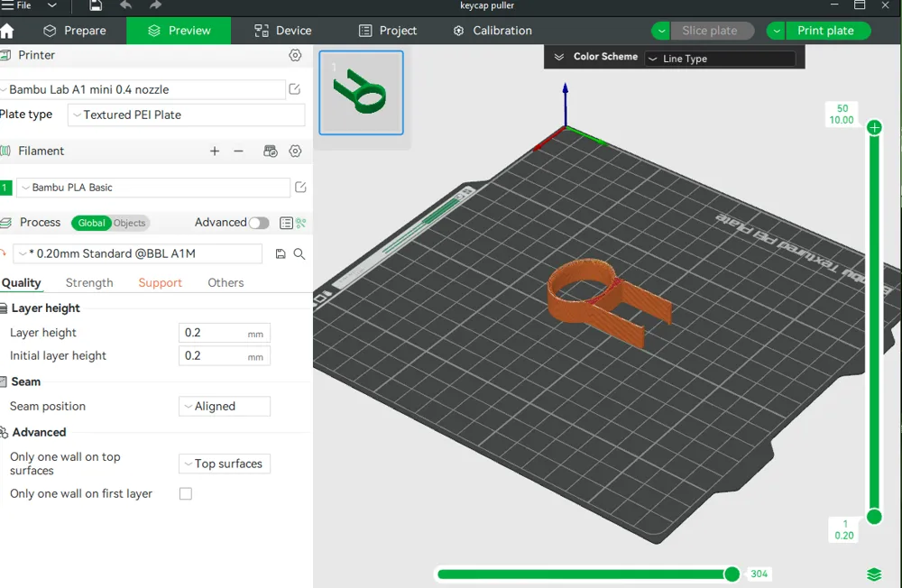Check Only one wall on first layer
902x588 pixels.
click(186, 493)
